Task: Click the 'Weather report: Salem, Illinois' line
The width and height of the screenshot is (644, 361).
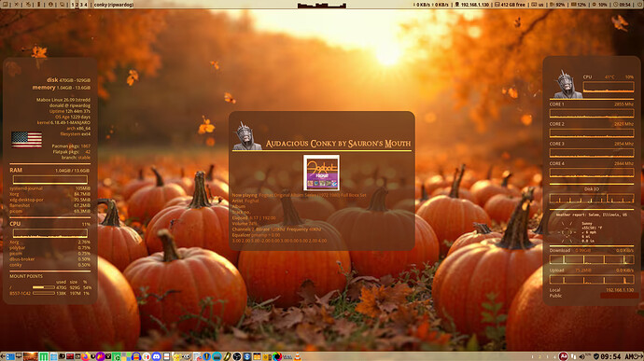Action: point(591,215)
